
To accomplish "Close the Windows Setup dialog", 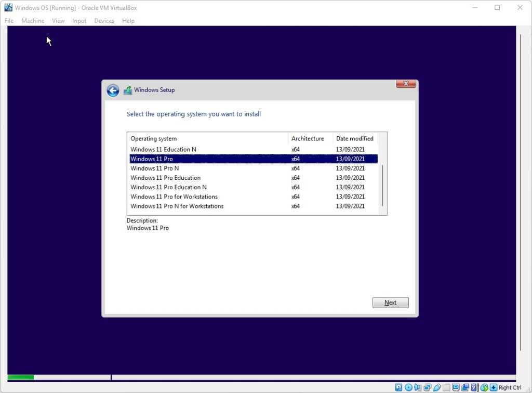I will (406, 84).
